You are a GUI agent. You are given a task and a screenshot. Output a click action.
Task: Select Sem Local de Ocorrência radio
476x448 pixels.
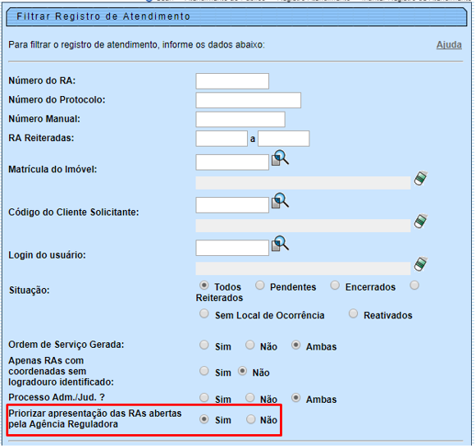(x=204, y=313)
